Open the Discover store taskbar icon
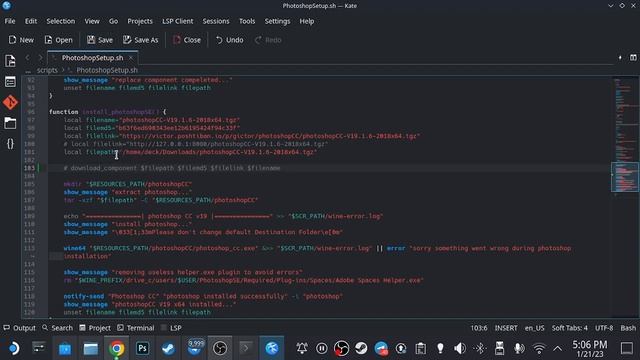The height and width of the screenshot is (360, 640). (x=65, y=348)
